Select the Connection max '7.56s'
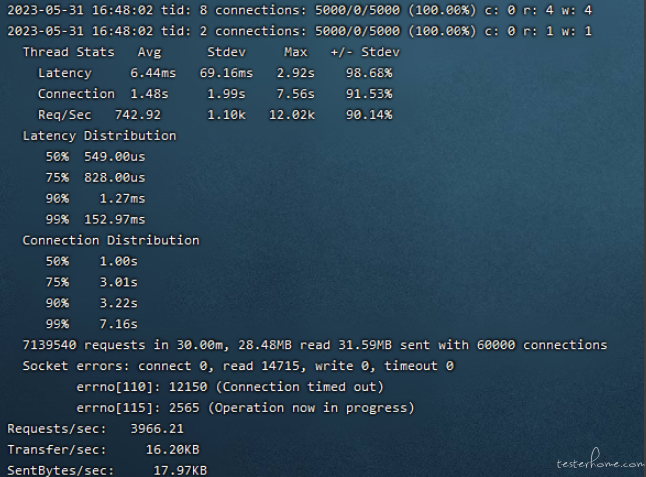This screenshot has height=477, width=646. click(x=295, y=94)
